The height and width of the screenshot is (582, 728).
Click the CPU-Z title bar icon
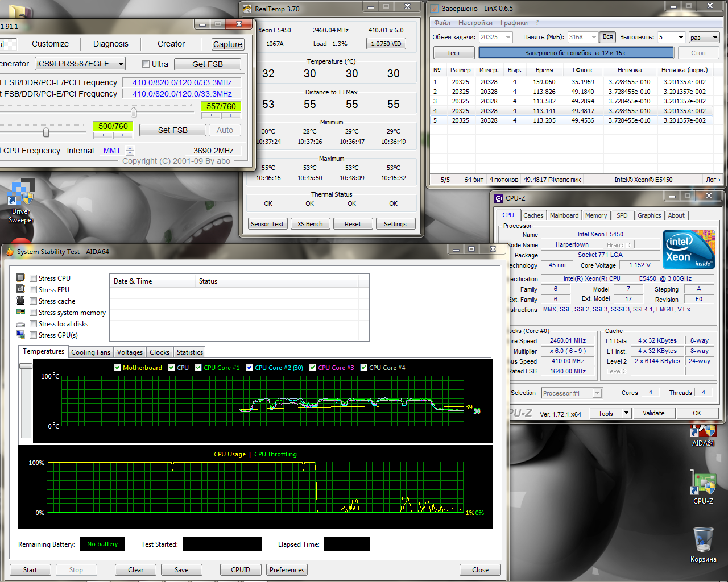[x=498, y=198]
